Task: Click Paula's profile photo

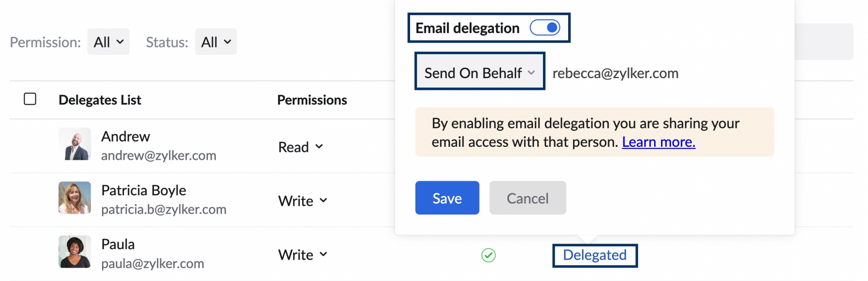Action: coord(75,252)
